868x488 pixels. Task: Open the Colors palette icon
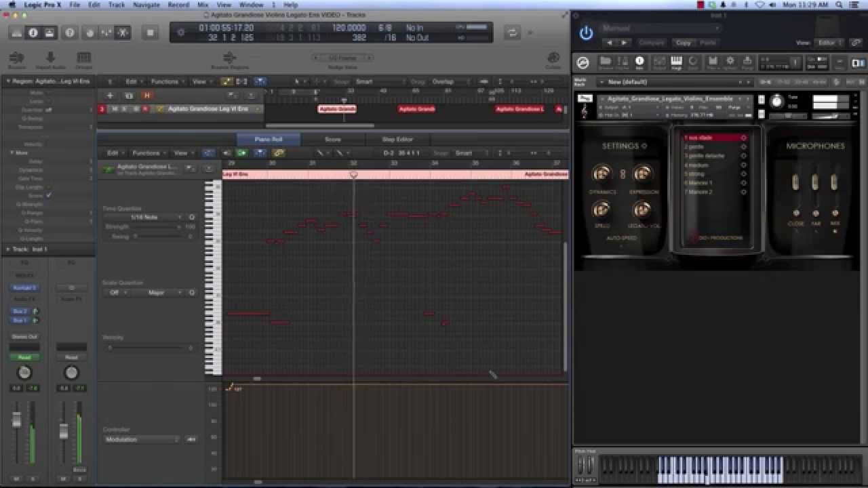(x=553, y=59)
